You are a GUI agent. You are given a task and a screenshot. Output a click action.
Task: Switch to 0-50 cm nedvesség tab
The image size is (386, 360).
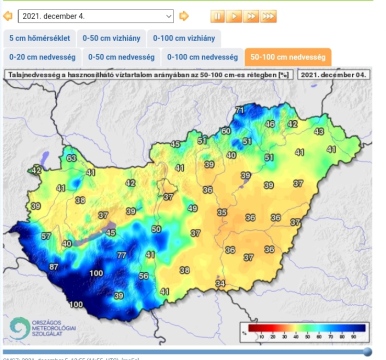click(x=121, y=57)
